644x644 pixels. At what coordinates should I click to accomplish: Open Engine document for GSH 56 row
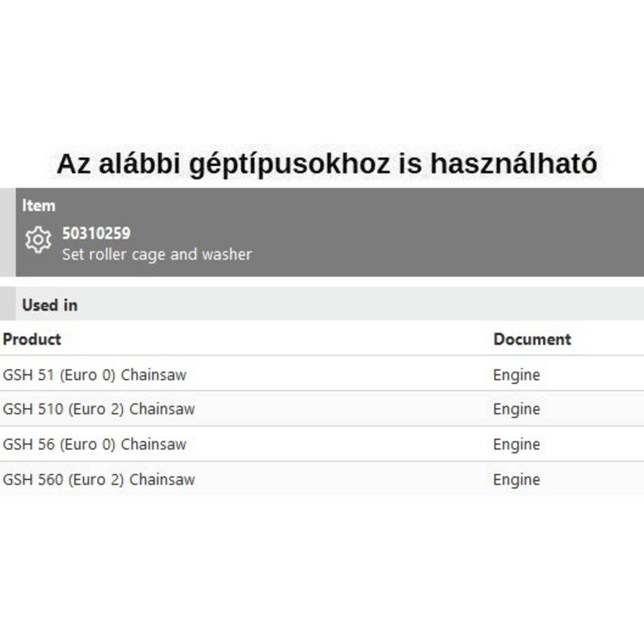pos(516,444)
